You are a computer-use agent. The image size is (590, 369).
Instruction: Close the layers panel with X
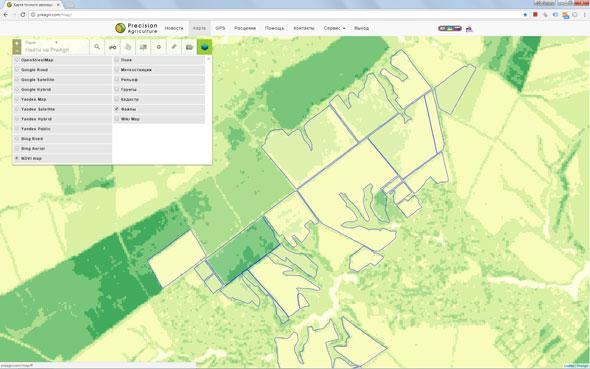(209, 59)
